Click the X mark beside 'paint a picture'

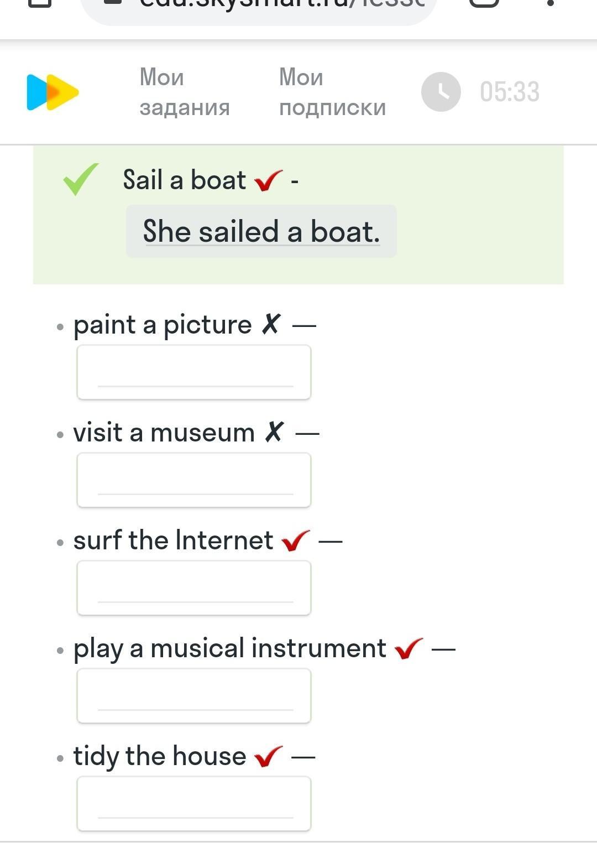[271, 324]
